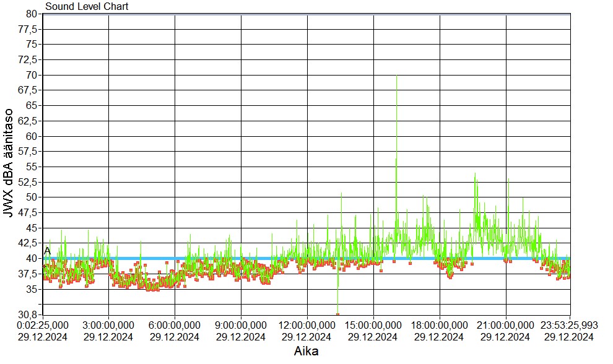Click the green dip down to 30,8

click(337, 310)
